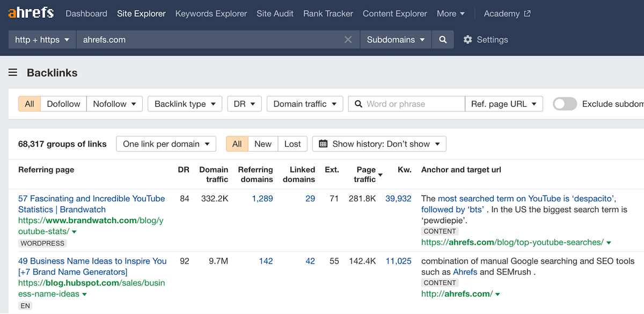
Task: Open the Subdomains mode dropdown
Action: click(x=396, y=39)
